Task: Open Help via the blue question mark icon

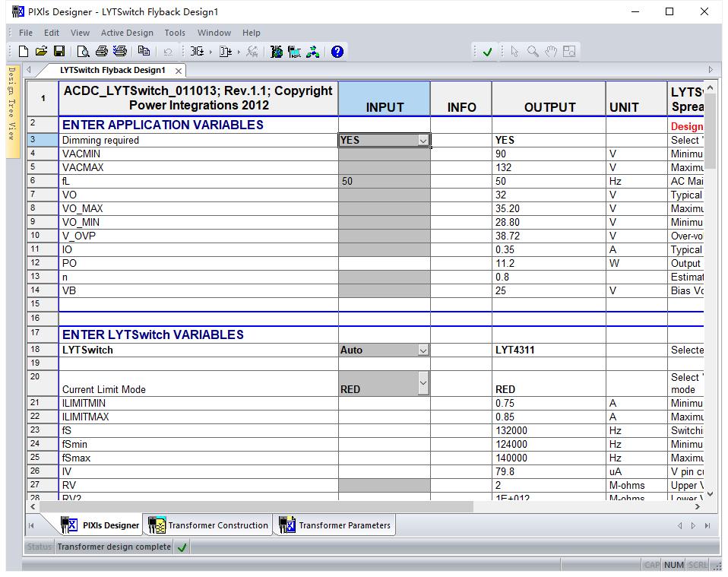Action: (337, 52)
